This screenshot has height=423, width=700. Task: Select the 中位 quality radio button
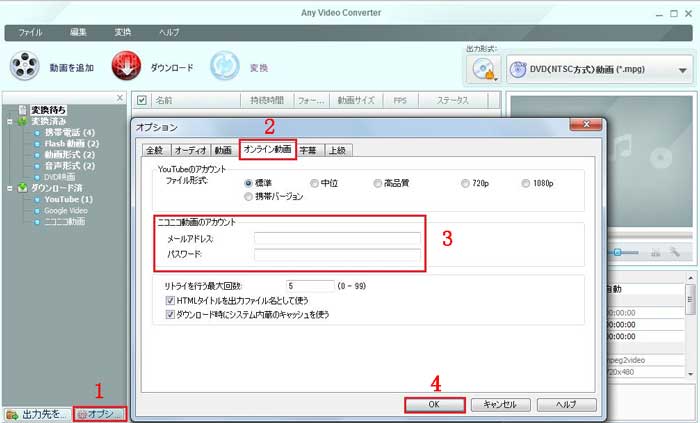tap(314, 183)
